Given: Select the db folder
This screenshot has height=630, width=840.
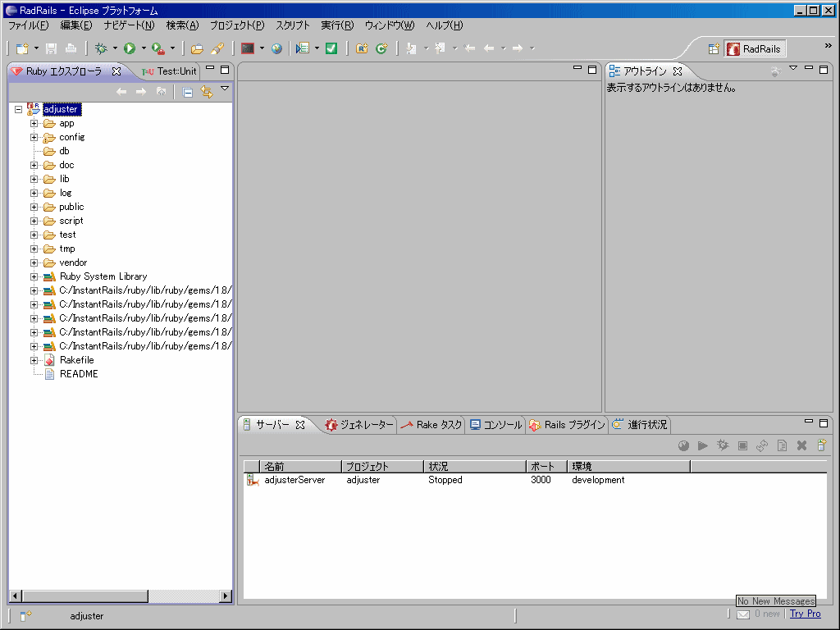Looking at the screenshot, I should [x=64, y=151].
